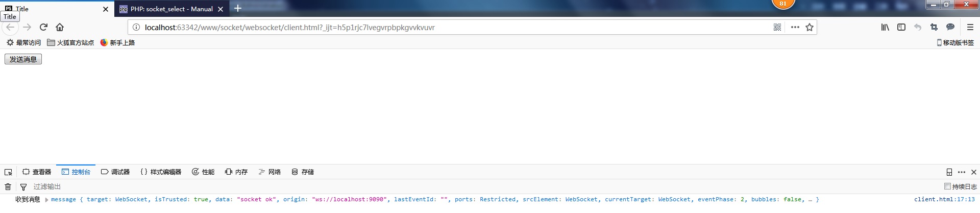Open the Firefox hamburger menu
The height and width of the screenshot is (213, 980).
coord(970,27)
